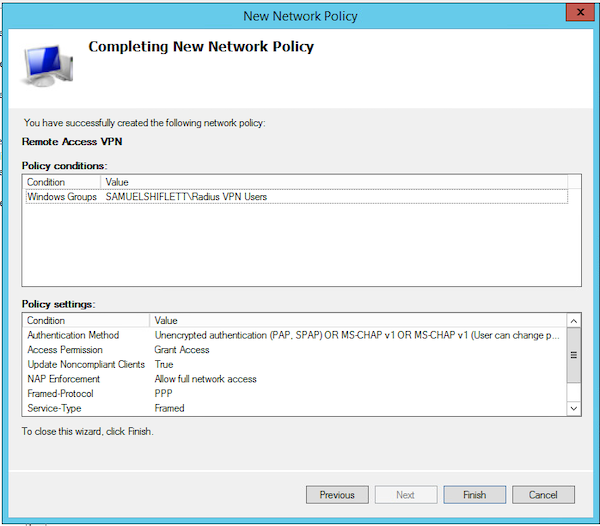
Task: Click the Value column header in Policy settings
Action: (x=358, y=321)
